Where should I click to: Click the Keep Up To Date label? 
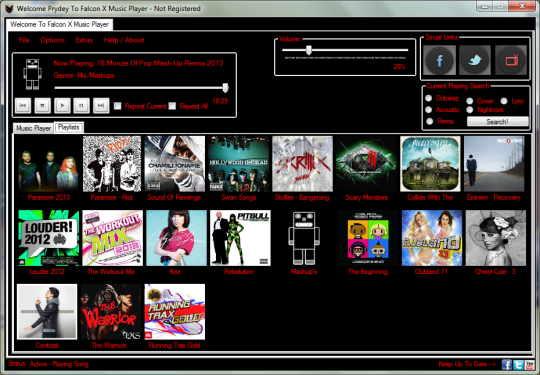[x=468, y=364]
